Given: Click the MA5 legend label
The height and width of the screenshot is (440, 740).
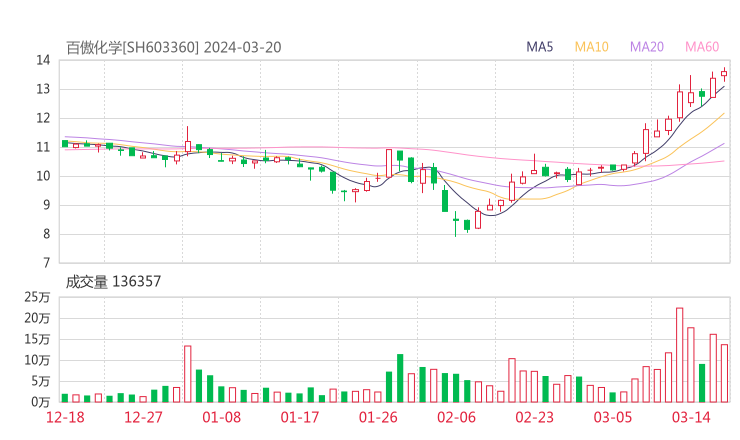Looking at the screenshot, I should 539,47.
